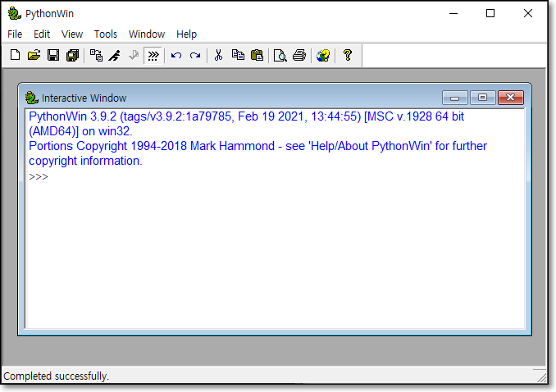Open the View menu
The image size is (556, 392).
pyautogui.click(x=72, y=34)
